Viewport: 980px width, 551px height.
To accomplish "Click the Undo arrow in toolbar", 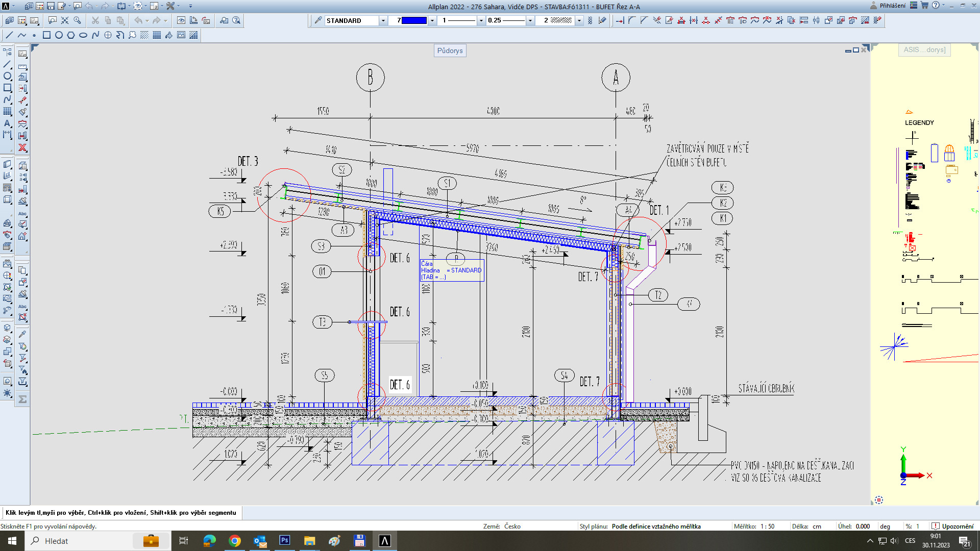I will coord(138,20).
